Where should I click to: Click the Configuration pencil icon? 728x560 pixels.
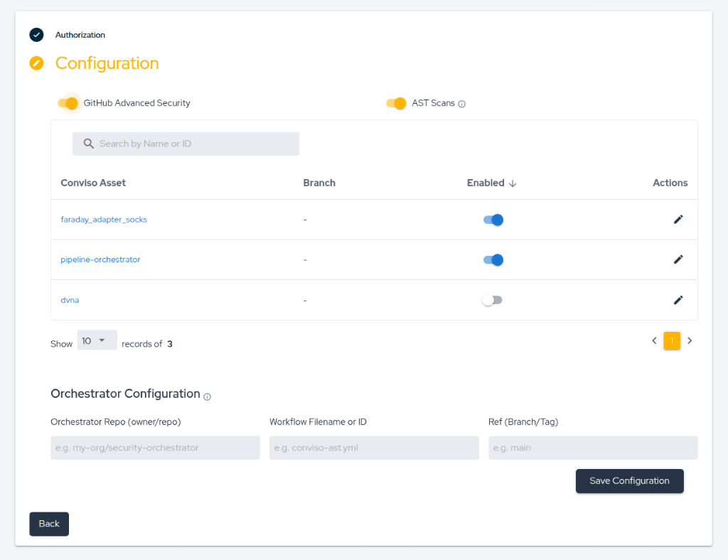coord(36,63)
